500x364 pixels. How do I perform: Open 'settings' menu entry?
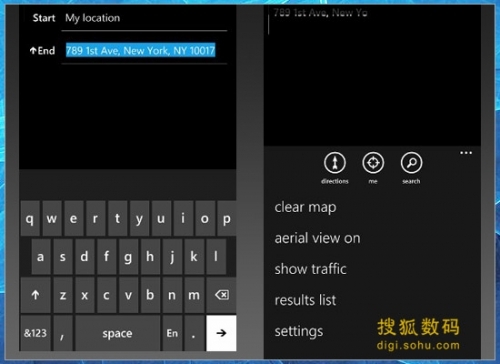(x=299, y=331)
